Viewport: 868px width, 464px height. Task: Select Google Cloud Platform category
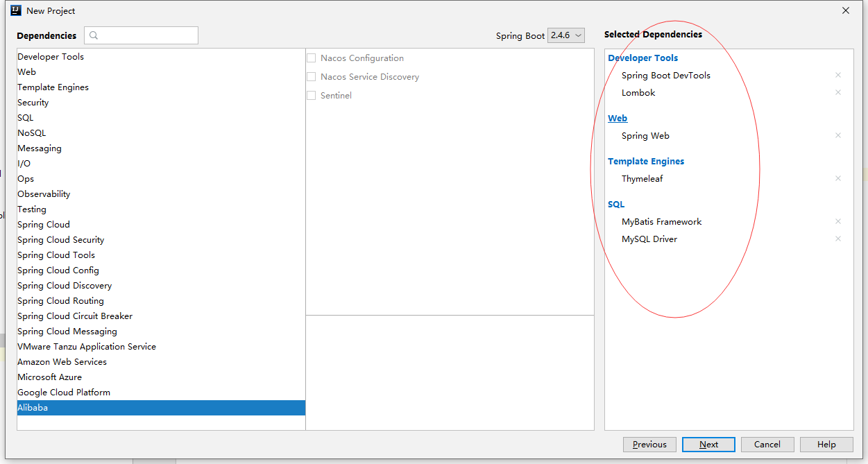point(161,393)
